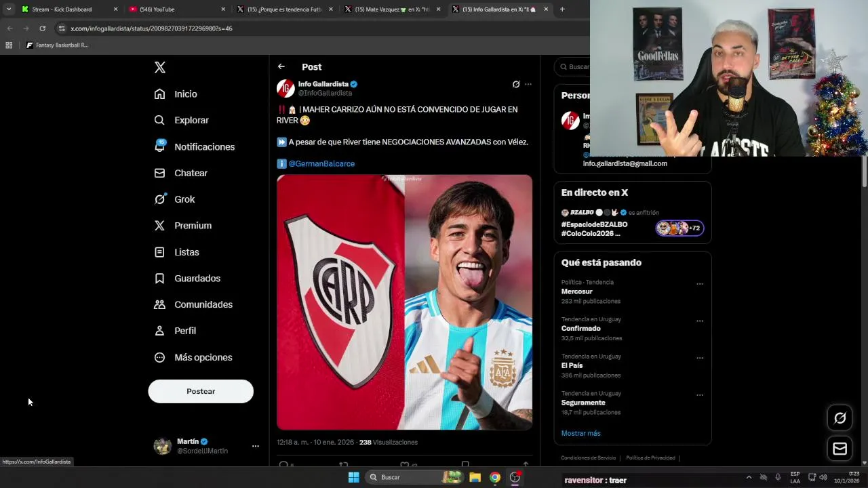Click the Postear button
This screenshot has height=488, width=868.
pyautogui.click(x=201, y=391)
